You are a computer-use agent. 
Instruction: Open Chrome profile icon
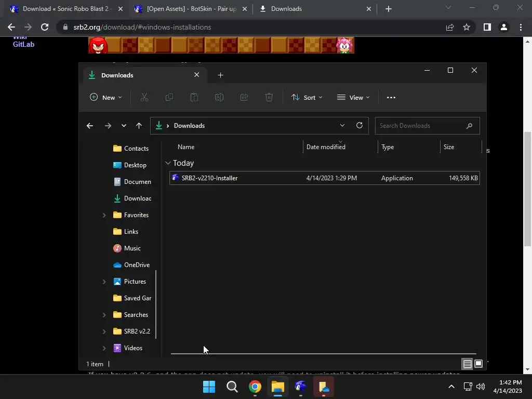[504, 27]
